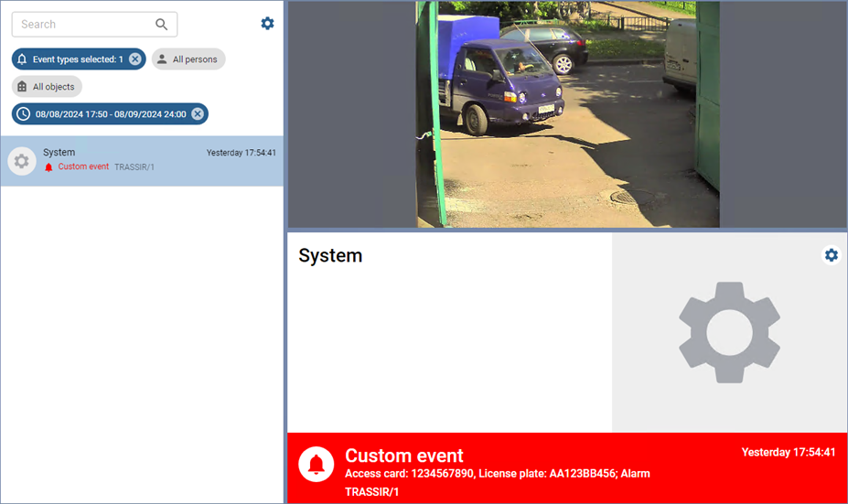Click the red bell icon in event list

pos(48,167)
